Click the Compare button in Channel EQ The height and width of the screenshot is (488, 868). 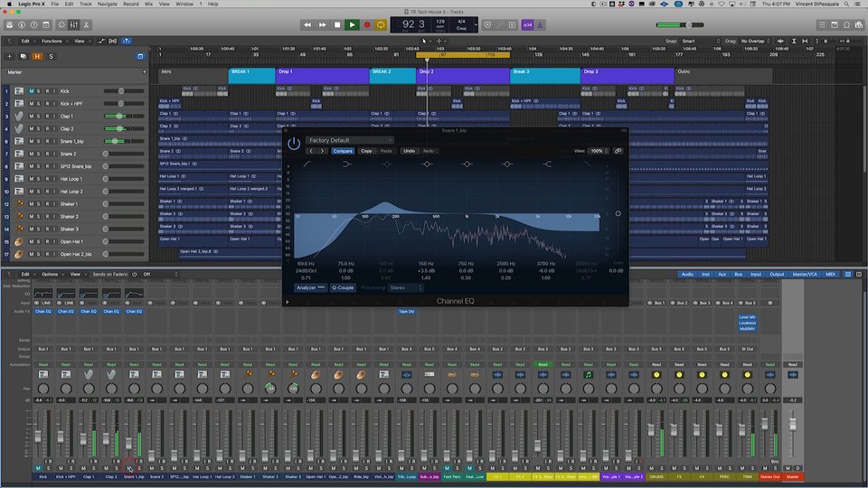click(343, 151)
